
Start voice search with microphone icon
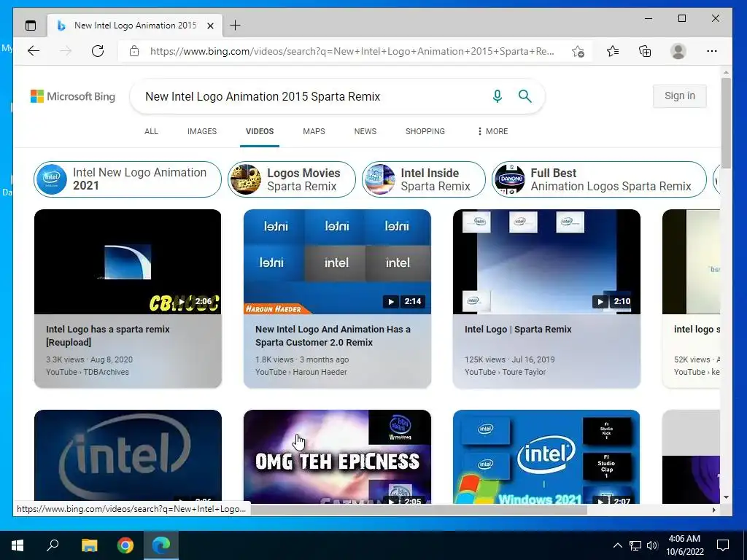coord(498,96)
